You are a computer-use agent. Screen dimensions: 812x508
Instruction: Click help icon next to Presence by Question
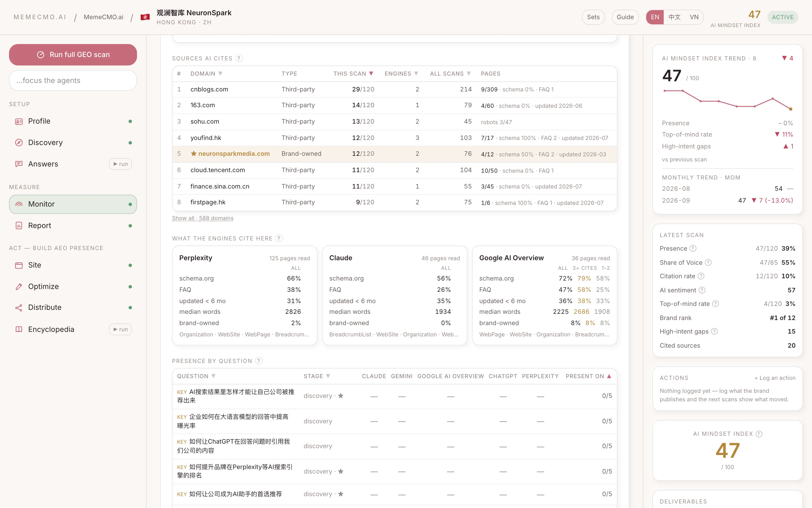(x=258, y=361)
